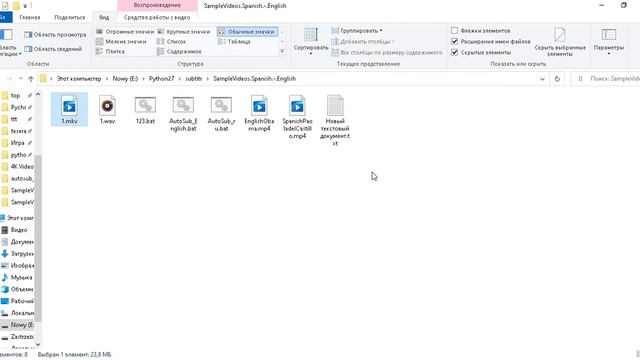Select the AutoSub_English.bat file
Image resolution: width=640 pixels, height=360 pixels.
click(x=183, y=113)
